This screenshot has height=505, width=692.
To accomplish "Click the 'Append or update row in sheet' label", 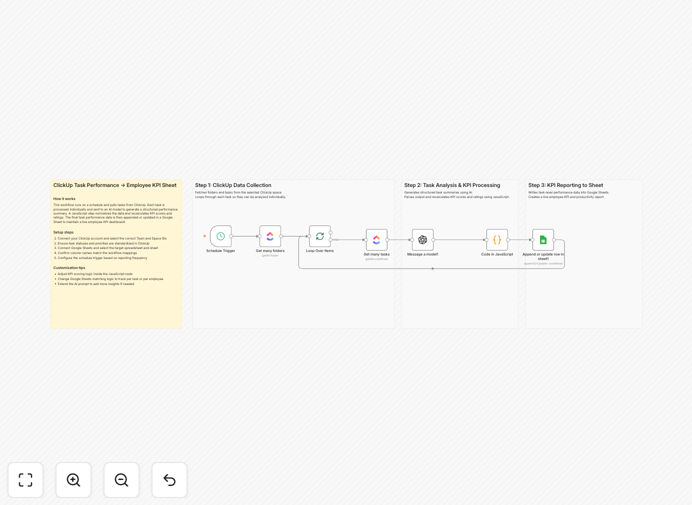I will coord(543,256).
